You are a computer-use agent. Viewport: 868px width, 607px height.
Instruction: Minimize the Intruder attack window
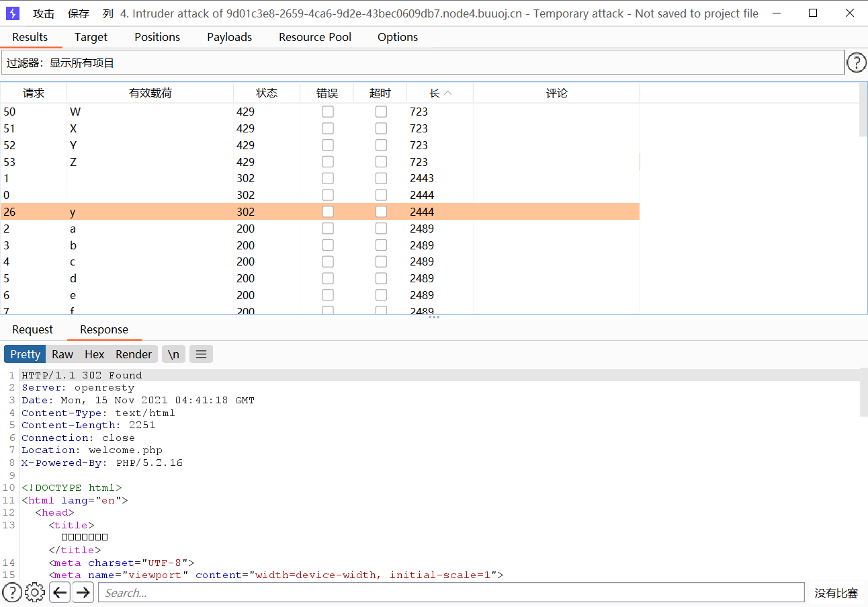pos(777,13)
